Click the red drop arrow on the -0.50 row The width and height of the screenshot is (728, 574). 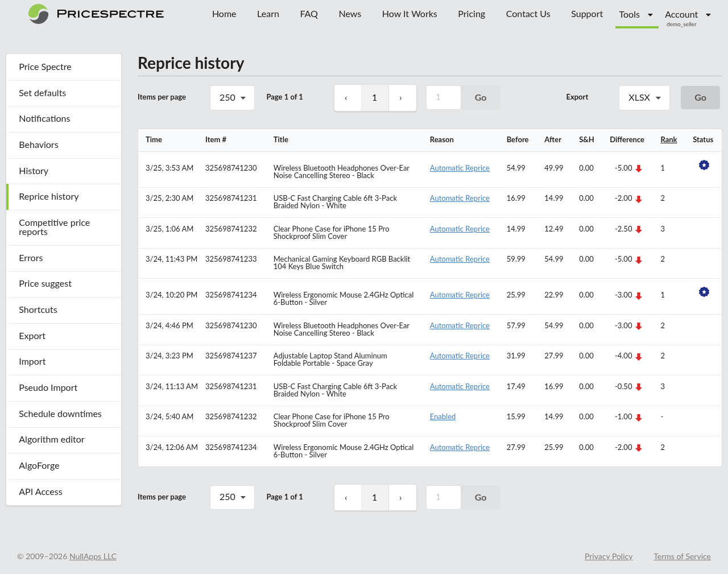[x=639, y=386]
